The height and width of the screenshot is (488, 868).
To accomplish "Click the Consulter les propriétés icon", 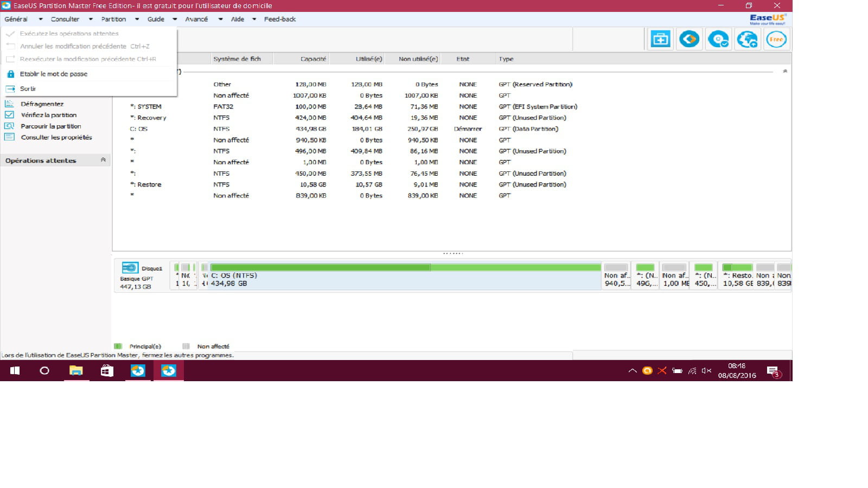I will pyautogui.click(x=9, y=137).
